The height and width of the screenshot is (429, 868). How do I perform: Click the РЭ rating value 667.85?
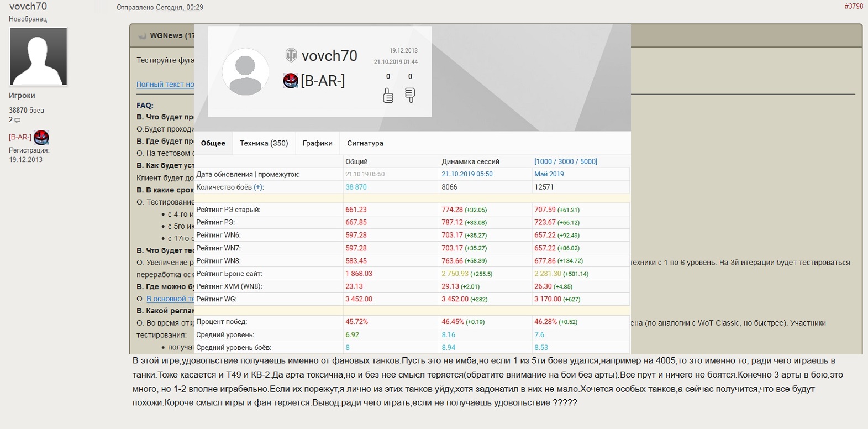click(x=356, y=222)
